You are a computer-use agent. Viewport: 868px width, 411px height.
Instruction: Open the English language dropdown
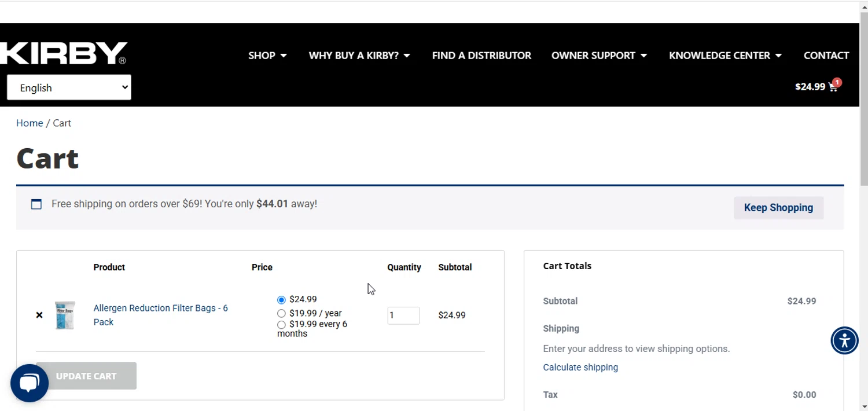click(69, 87)
